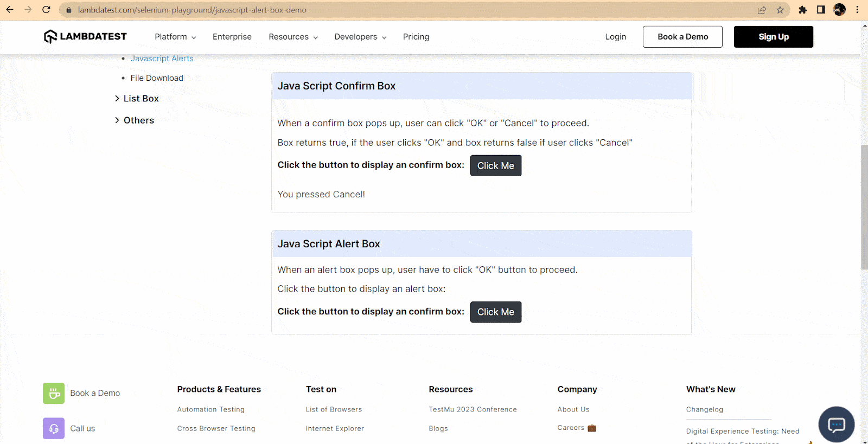The width and height of the screenshot is (868, 444).
Task: Click the address bar URL
Action: (192, 10)
